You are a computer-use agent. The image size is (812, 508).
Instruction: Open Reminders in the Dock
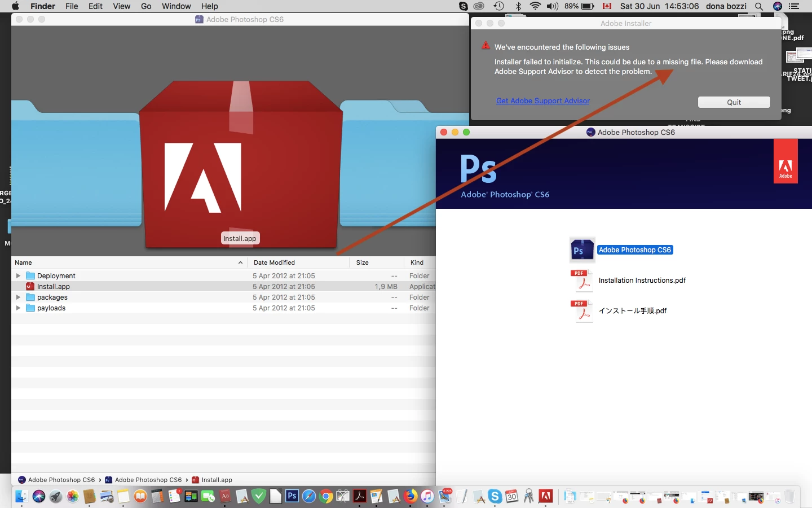(174, 496)
